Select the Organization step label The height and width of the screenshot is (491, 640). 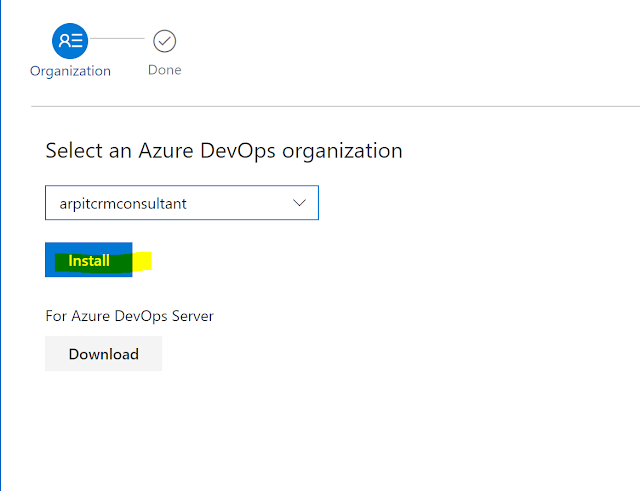[70, 71]
